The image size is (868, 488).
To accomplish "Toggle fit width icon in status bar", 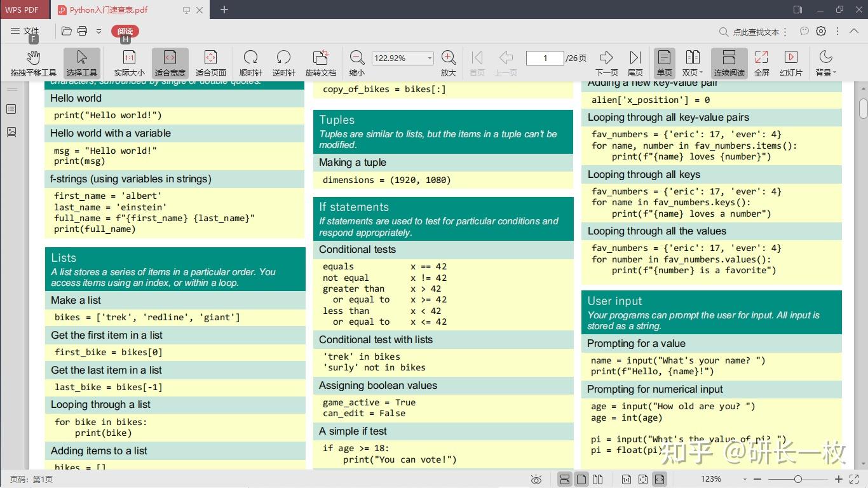I will point(660,479).
